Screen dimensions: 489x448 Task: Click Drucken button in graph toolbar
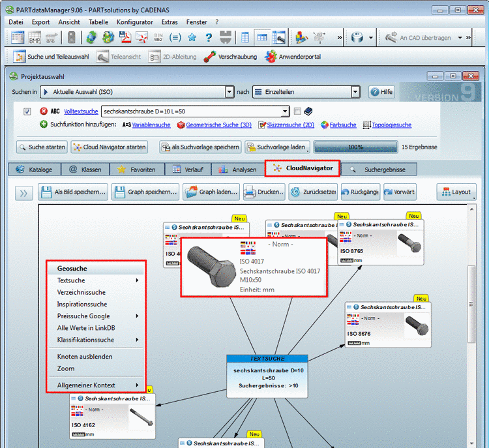tap(264, 192)
